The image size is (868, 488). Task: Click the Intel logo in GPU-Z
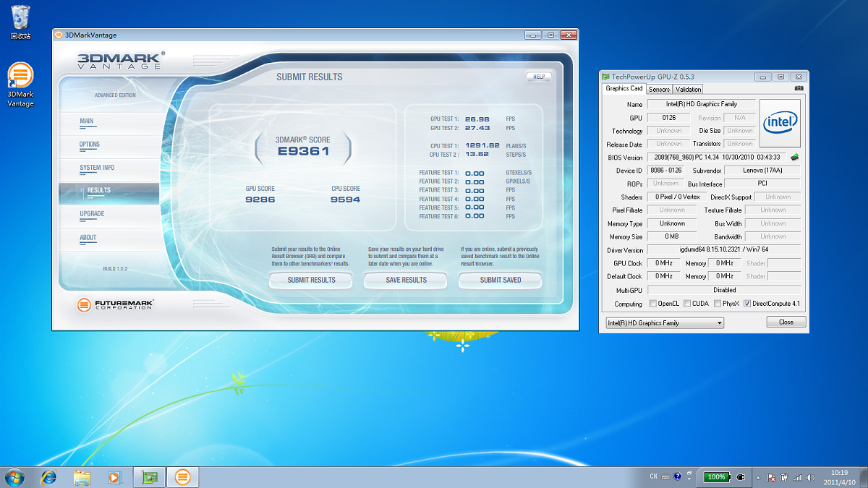(780, 121)
